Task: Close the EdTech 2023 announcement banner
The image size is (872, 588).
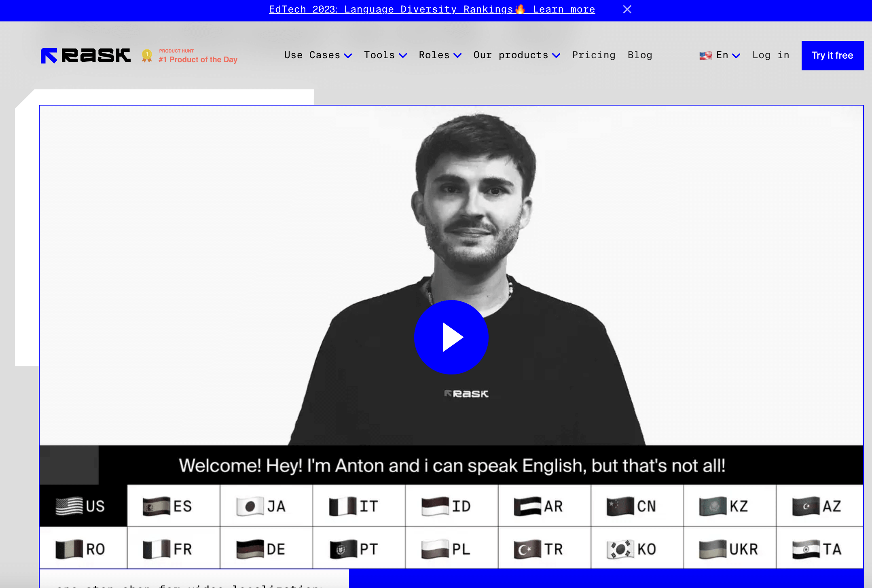Action: click(627, 9)
